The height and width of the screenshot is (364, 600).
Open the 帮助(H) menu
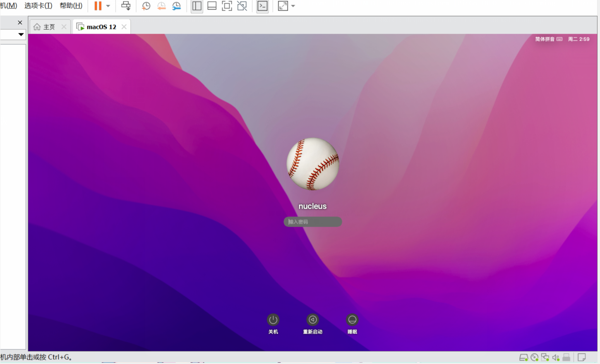click(71, 6)
